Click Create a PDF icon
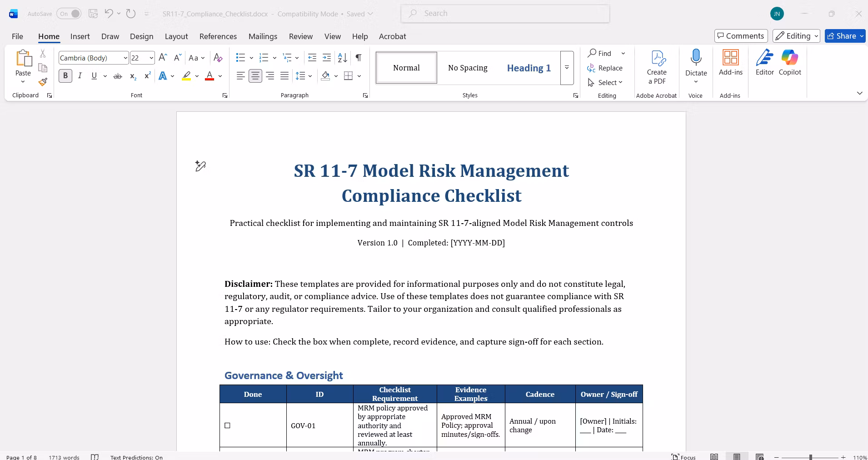The width and height of the screenshot is (868, 460). point(657,58)
